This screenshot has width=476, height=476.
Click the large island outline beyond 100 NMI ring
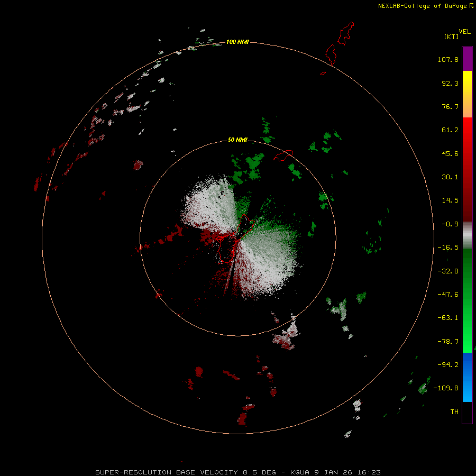click(x=346, y=33)
